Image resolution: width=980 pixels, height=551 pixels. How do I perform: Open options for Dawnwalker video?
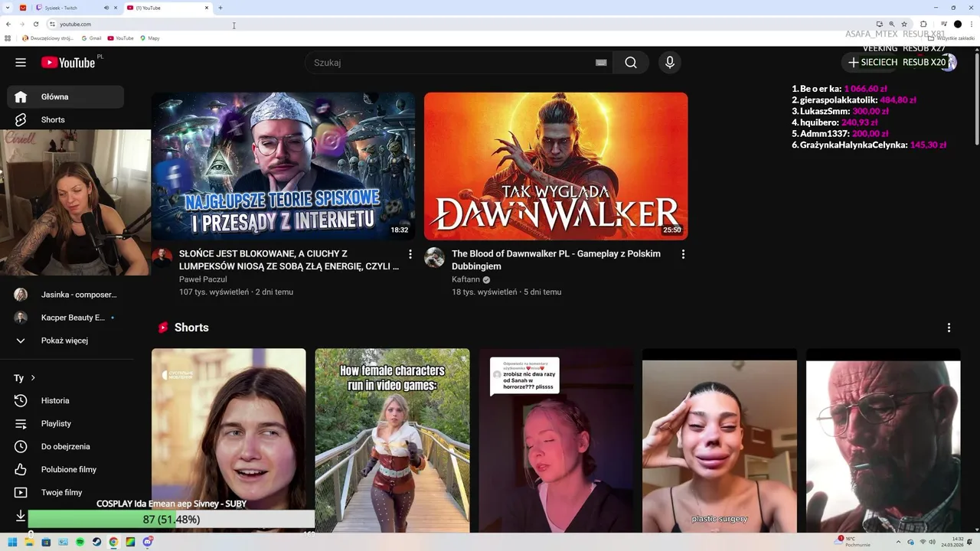(683, 254)
